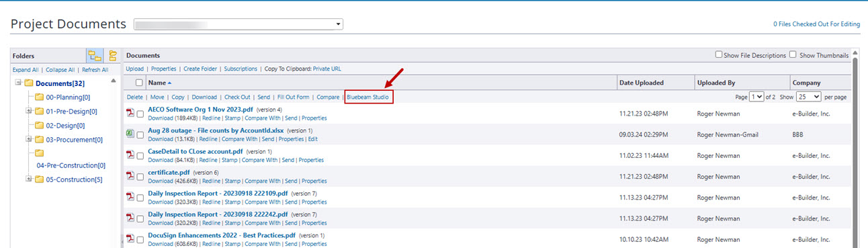The image size is (868, 248).
Task: Tick checkbox for Aug 28 outage xlsx file
Action: point(140,134)
